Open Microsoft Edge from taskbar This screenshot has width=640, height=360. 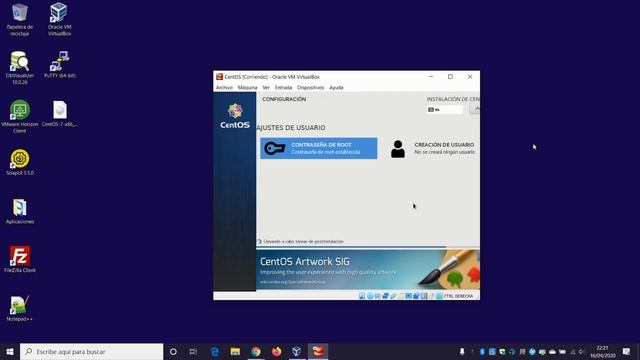point(215,351)
